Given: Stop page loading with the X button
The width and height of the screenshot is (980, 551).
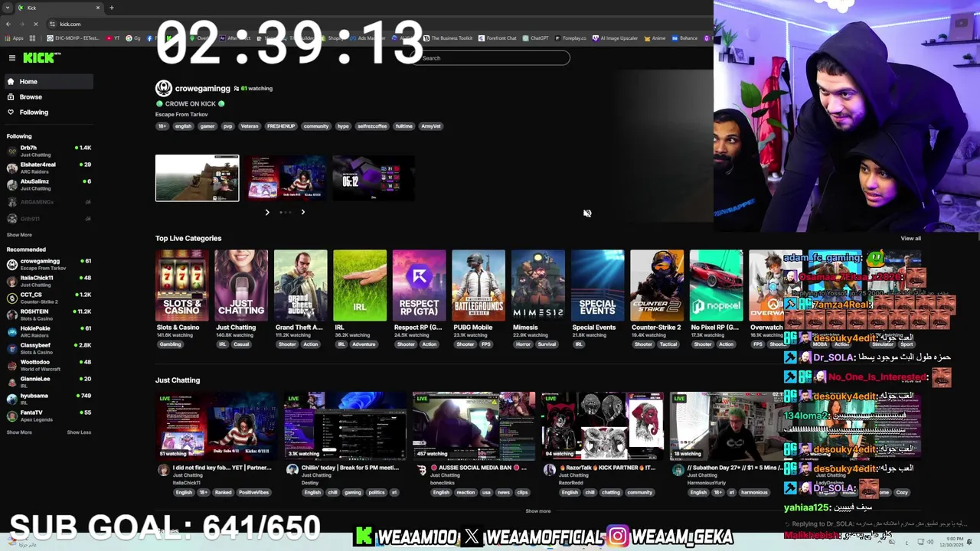Looking at the screenshot, I should pyautogui.click(x=35, y=24).
